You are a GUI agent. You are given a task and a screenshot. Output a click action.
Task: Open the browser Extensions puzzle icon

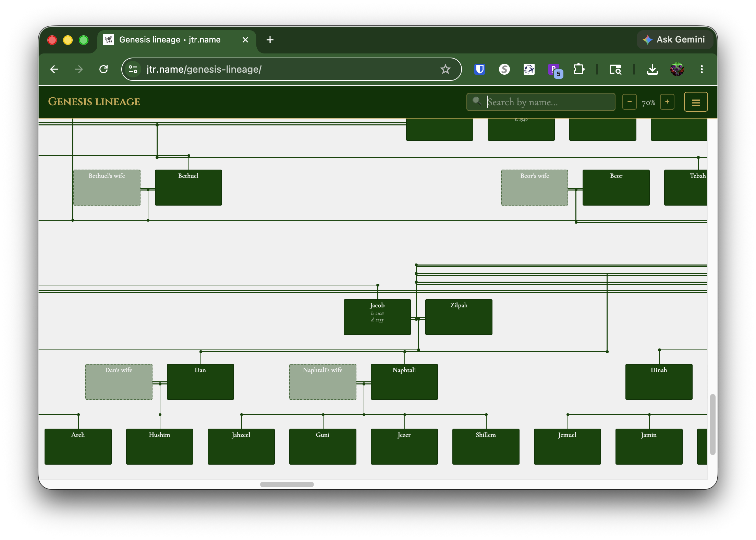[x=578, y=70]
